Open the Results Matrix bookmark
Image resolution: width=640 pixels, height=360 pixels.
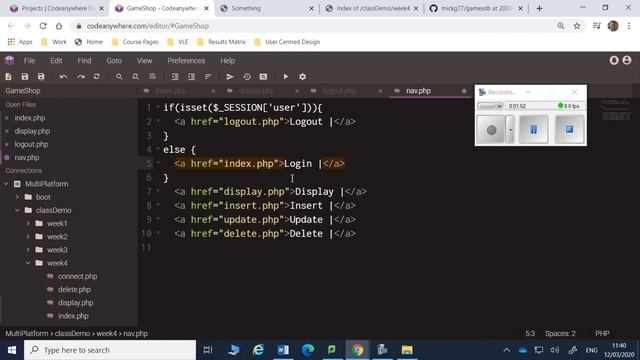(x=221, y=42)
